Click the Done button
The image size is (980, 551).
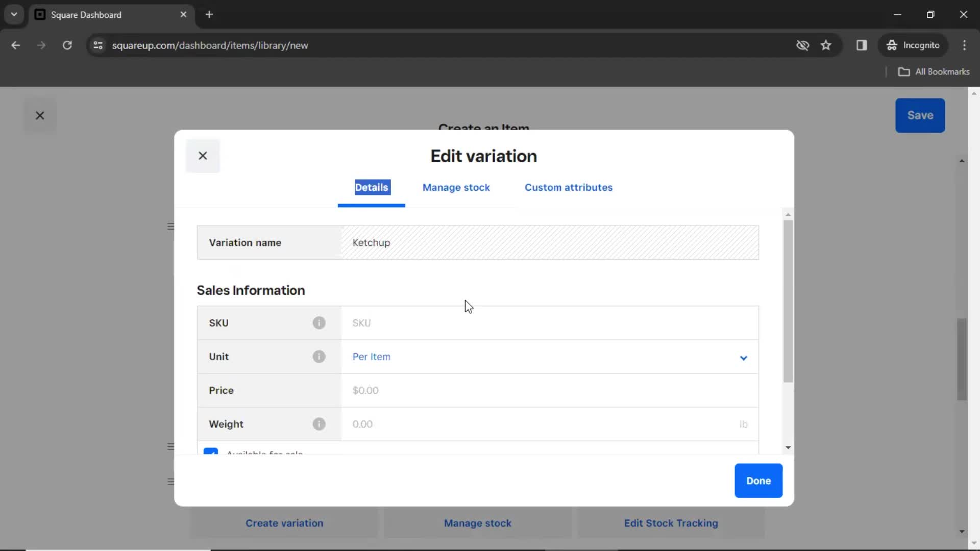758,481
